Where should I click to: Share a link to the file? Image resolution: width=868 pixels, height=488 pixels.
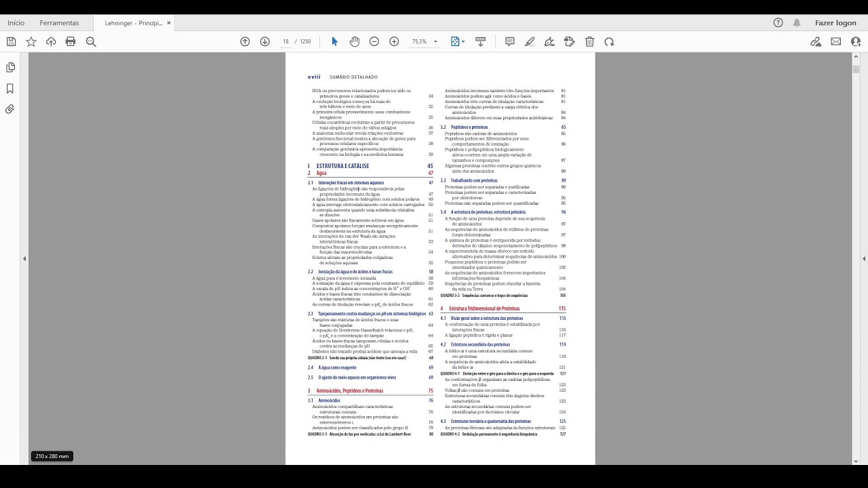click(x=816, y=41)
